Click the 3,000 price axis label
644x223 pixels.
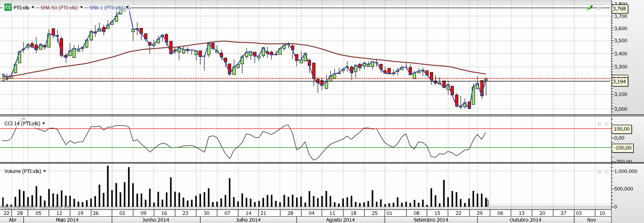click(621, 109)
